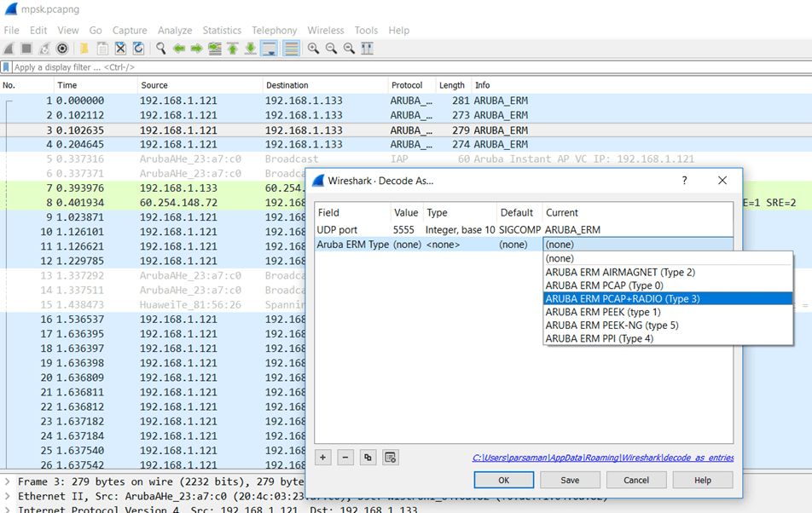
Task: Click the Resize Columns toolbar icon
Action: (x=367, y=49)
